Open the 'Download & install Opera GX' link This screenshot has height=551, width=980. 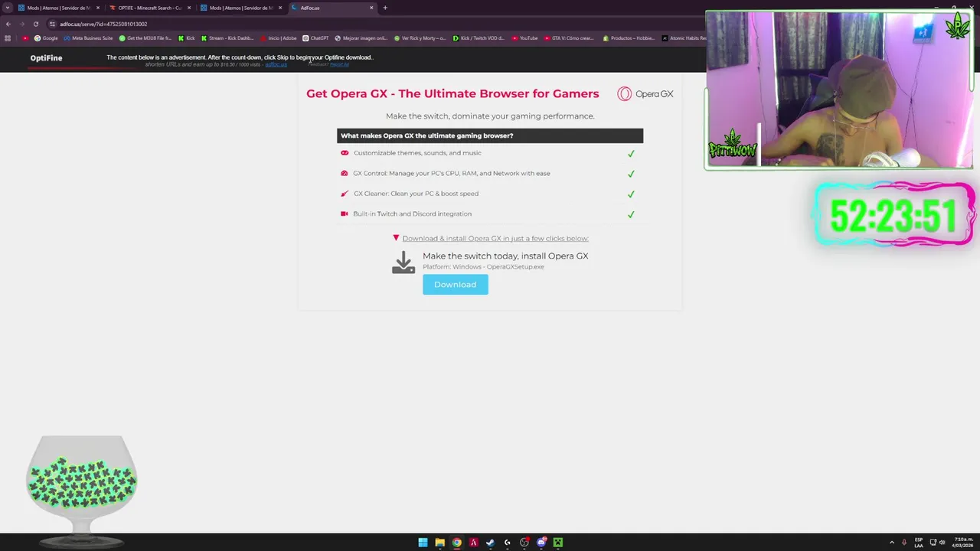(495, 238)
